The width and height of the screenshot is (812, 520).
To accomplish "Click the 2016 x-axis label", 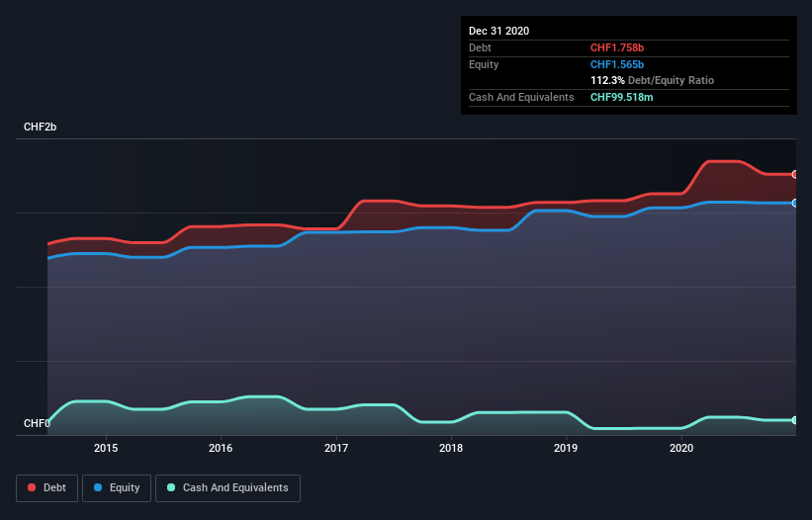I will 221,448.
